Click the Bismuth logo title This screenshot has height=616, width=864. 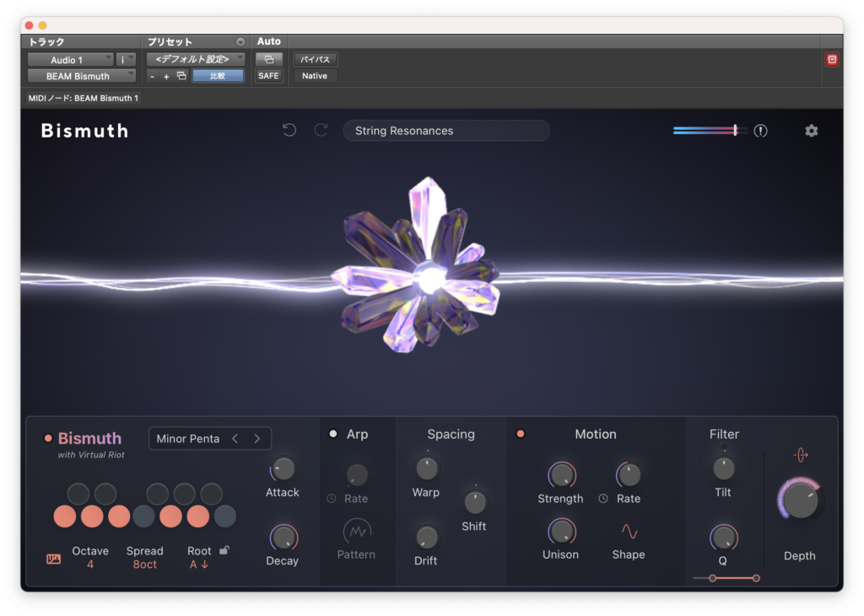[x=85, y=131]
